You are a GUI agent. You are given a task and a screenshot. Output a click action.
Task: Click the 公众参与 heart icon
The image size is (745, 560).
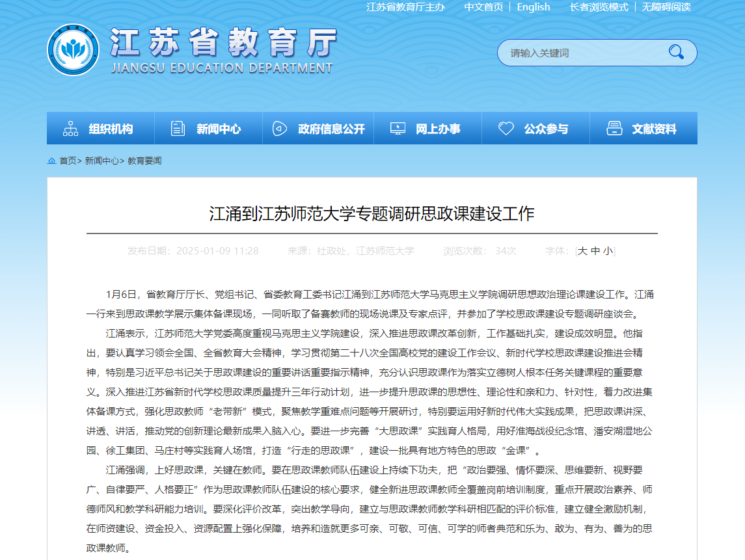506,129
